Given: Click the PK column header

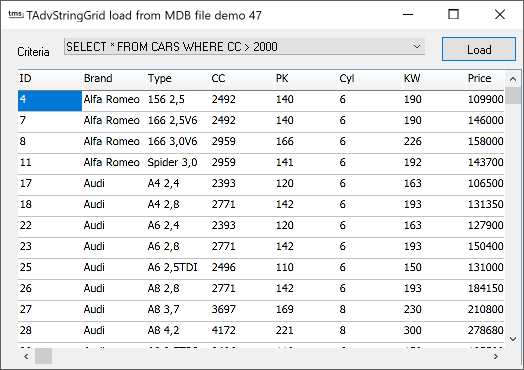Looking at the screenshot, I should (x=306, y=80).
